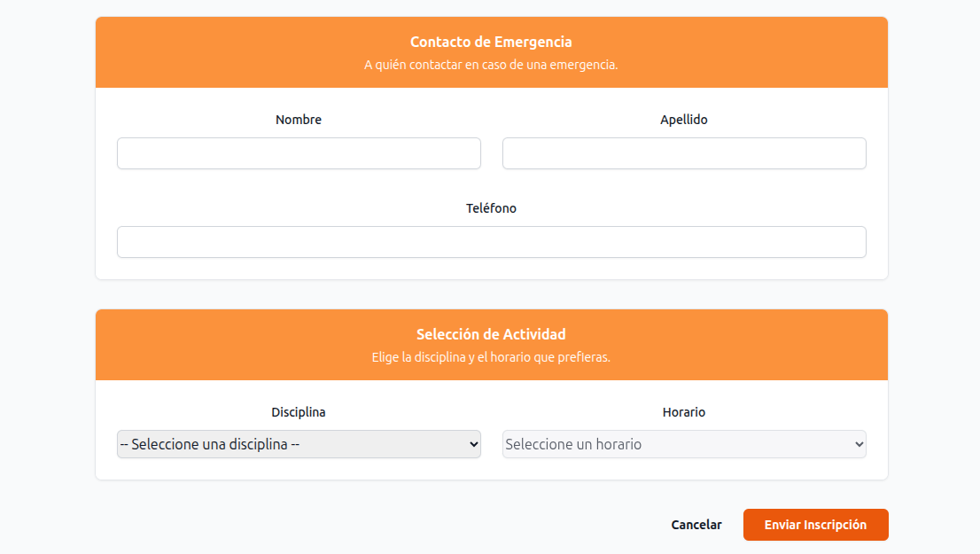Submit the form via Enviar Inscripción
The height and width of the screenshot is (554, 980).
point(815,524)
